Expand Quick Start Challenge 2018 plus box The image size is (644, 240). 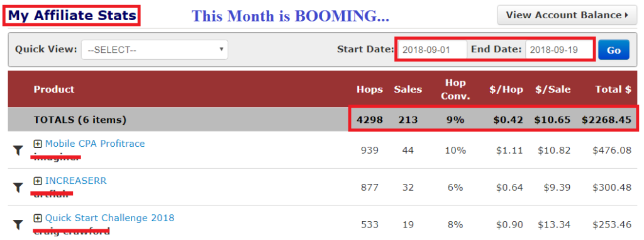(38, 218)
